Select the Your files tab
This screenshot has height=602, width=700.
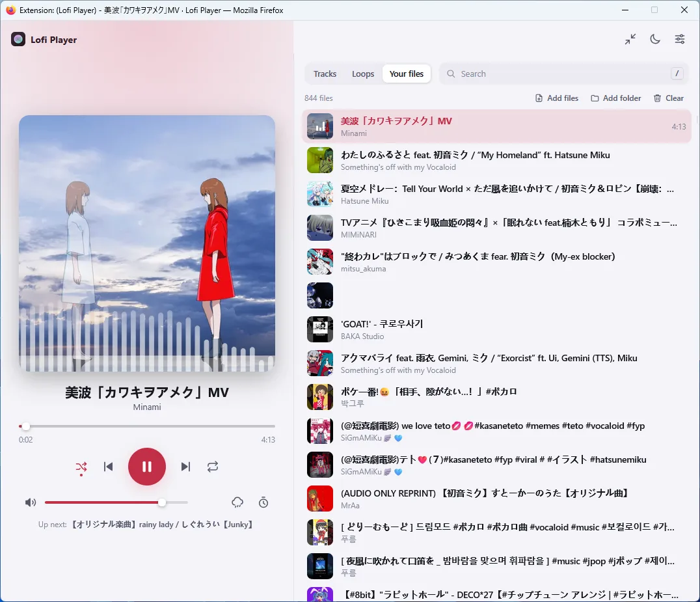point(406,74)
